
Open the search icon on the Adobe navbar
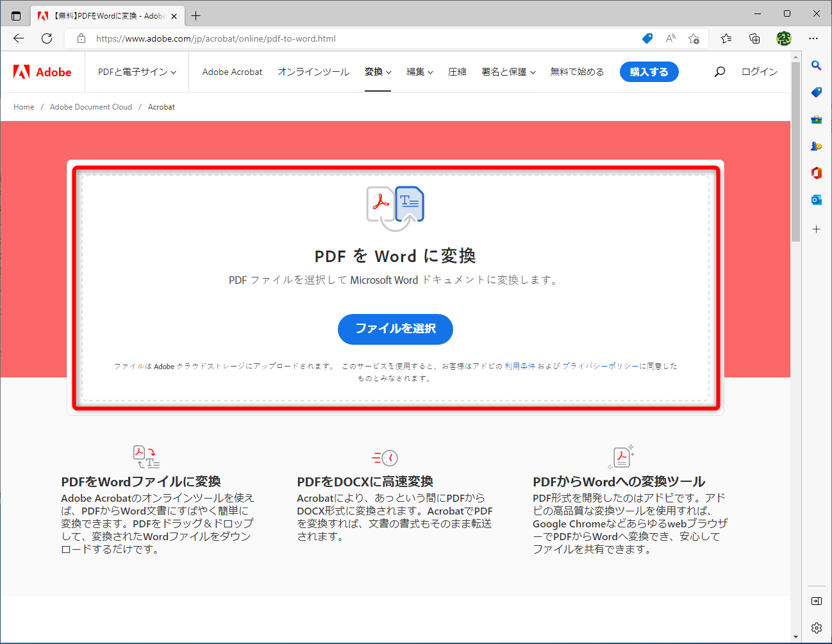(719, 72)
